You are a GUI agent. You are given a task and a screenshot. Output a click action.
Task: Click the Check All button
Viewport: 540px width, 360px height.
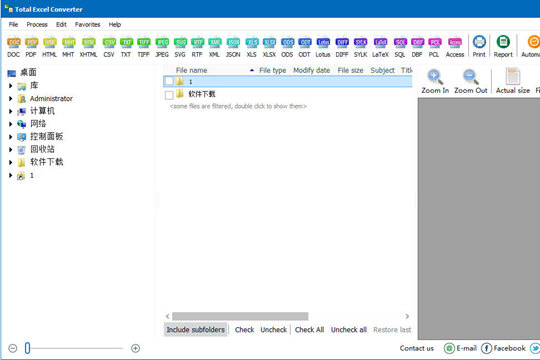point(309,330)
